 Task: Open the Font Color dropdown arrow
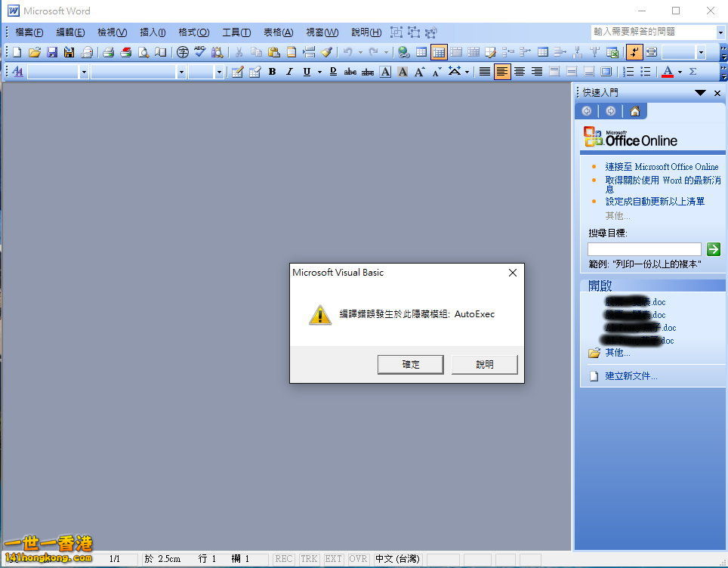680,72
